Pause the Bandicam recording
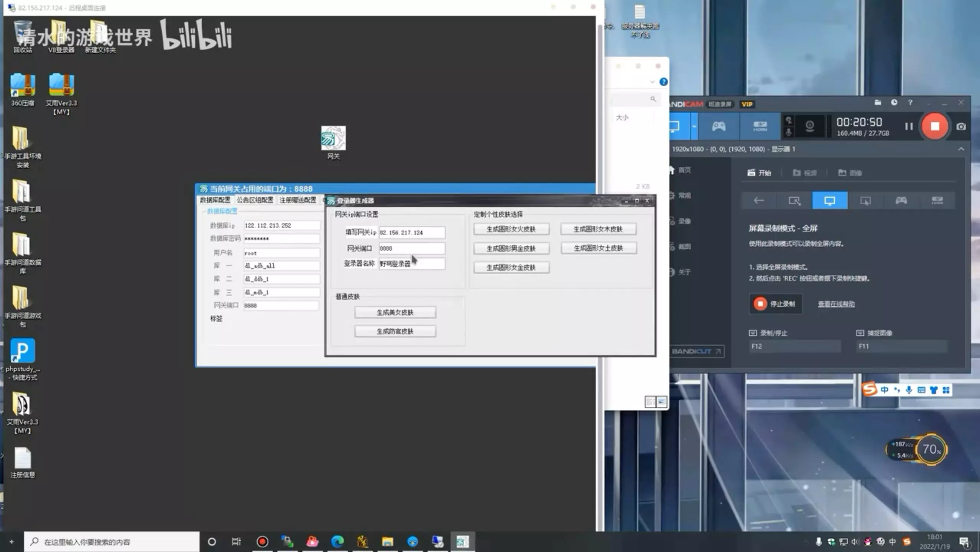The width and height of the screenshot is (980, 552). [909, 127]
